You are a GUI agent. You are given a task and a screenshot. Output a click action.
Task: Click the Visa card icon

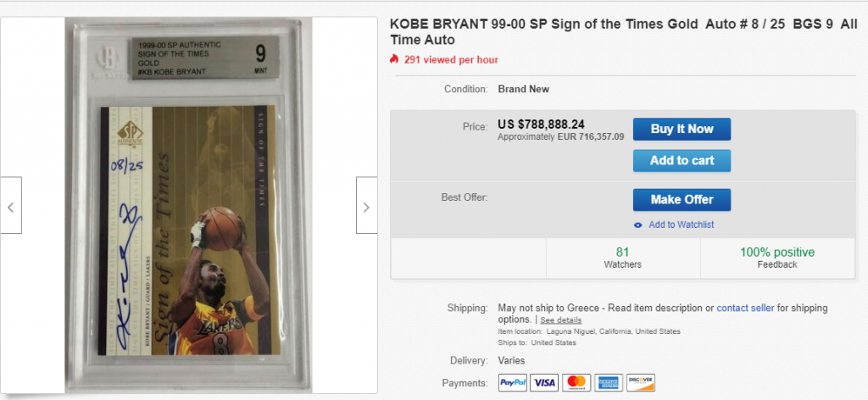pyautogui.click(x=545, y=383)
